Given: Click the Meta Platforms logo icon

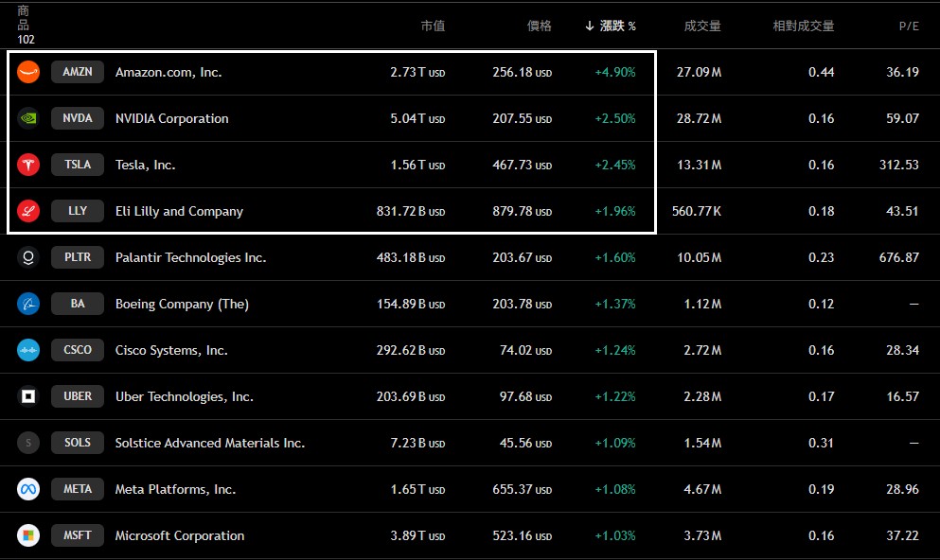Looking at the screenshot, I should click(28, 489).
